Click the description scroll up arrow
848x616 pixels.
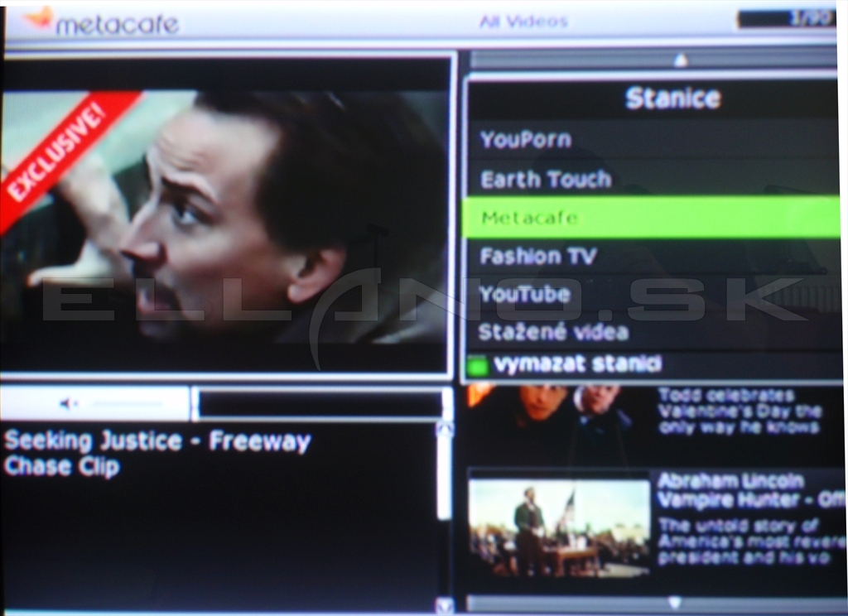pos(445,430)
